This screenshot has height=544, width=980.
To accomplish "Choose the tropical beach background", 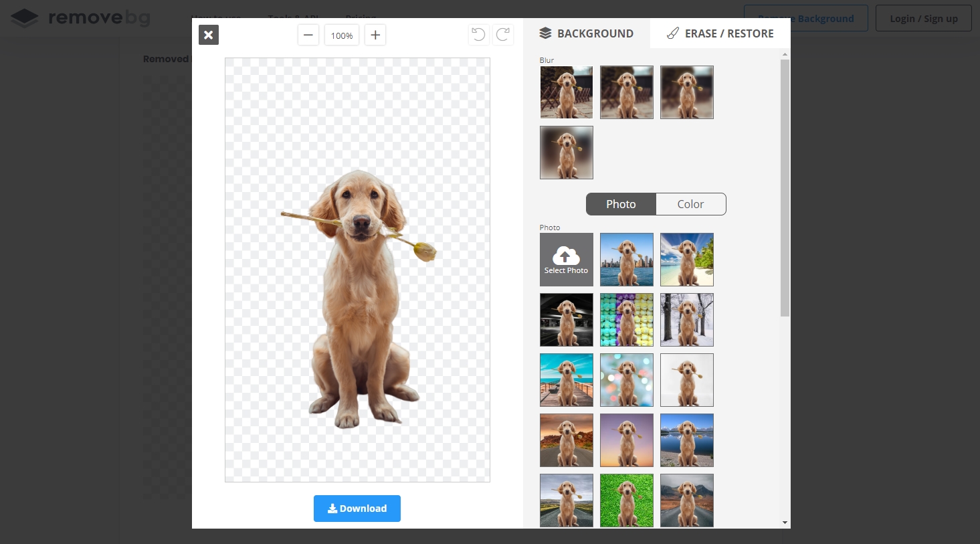I will [x=687, y=260].
